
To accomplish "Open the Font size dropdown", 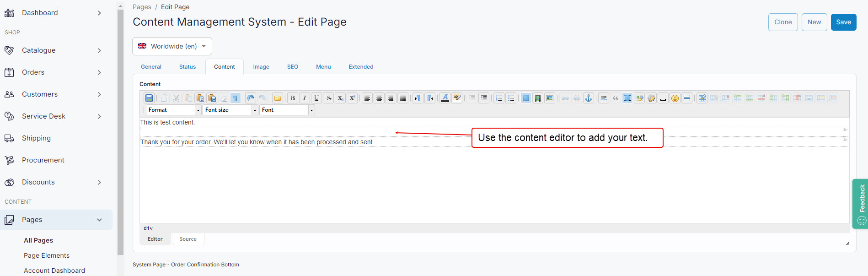I will [x=230, y=110].
